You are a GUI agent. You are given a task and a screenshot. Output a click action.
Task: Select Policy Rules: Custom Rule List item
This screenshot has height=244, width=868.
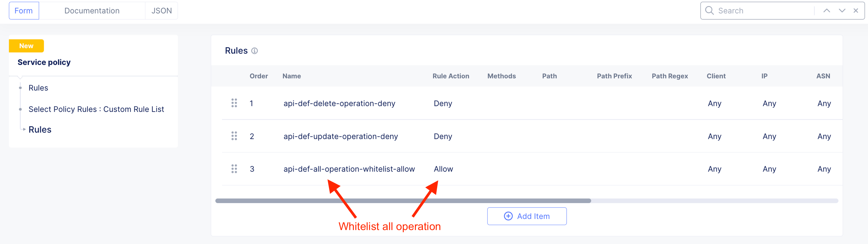pyautogui.click(x=96, y=109)
